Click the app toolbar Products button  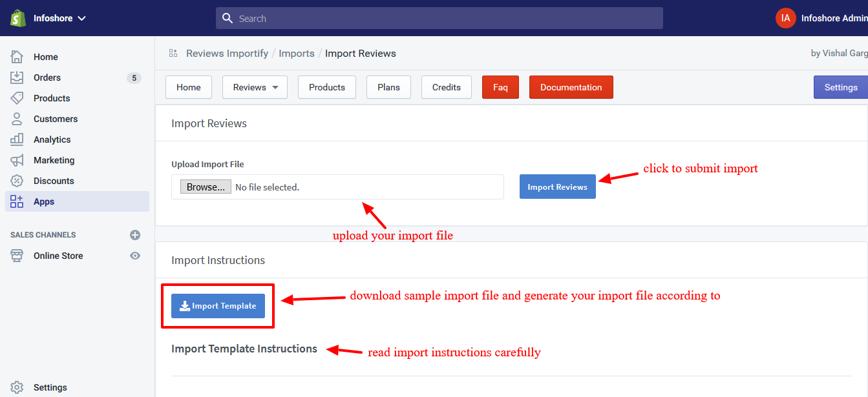coord(327,87)
